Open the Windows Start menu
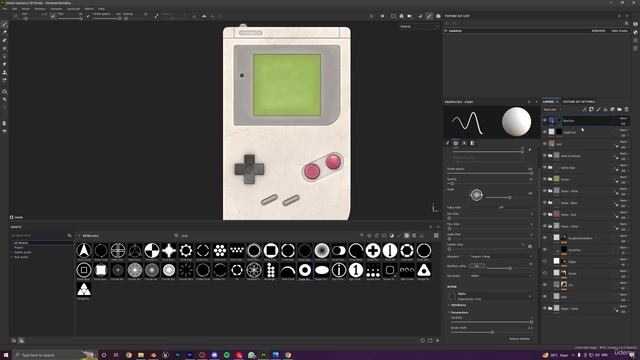Image resolution: width=640 pixels, height=360 pixels. pyautogui.click(x=6, y=355)
